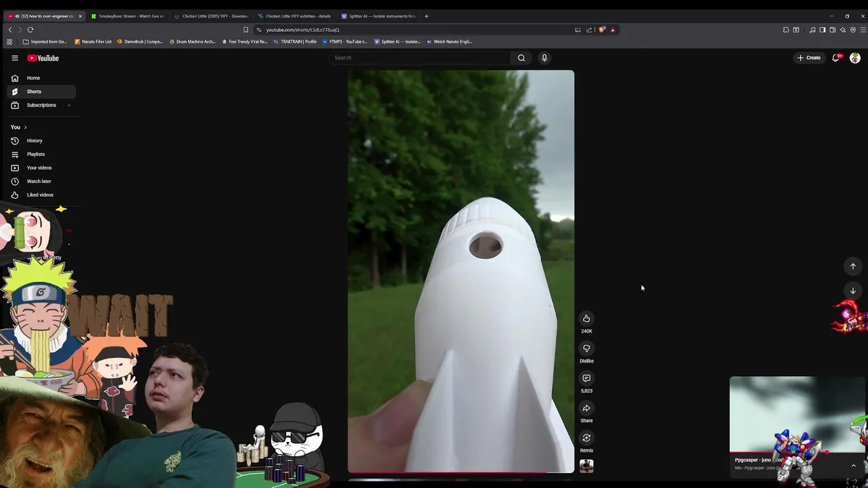Image resolution: width=868 pixels, height=488 pixels.
Task: Open the Free Trendy Viral Re... bookmark
Action: pyautogui.click(x=244, y=41)
